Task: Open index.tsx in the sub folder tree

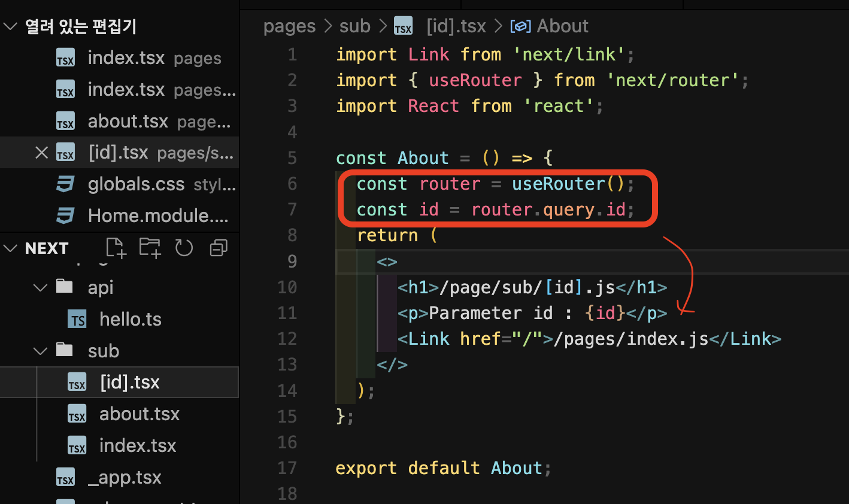Action: coord(120,445)
